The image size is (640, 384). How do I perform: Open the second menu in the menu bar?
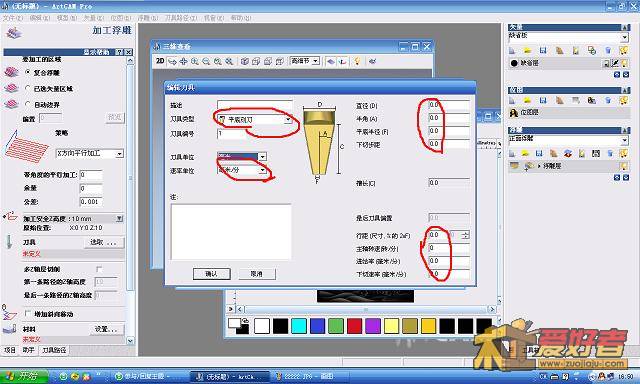pyautogui.click(x=40, y=18)
